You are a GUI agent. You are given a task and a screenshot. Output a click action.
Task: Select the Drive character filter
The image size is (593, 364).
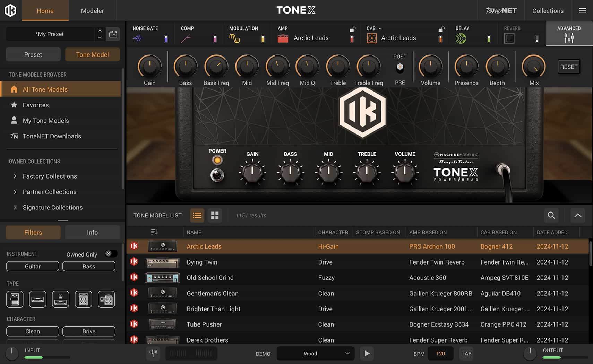(89, 331)
